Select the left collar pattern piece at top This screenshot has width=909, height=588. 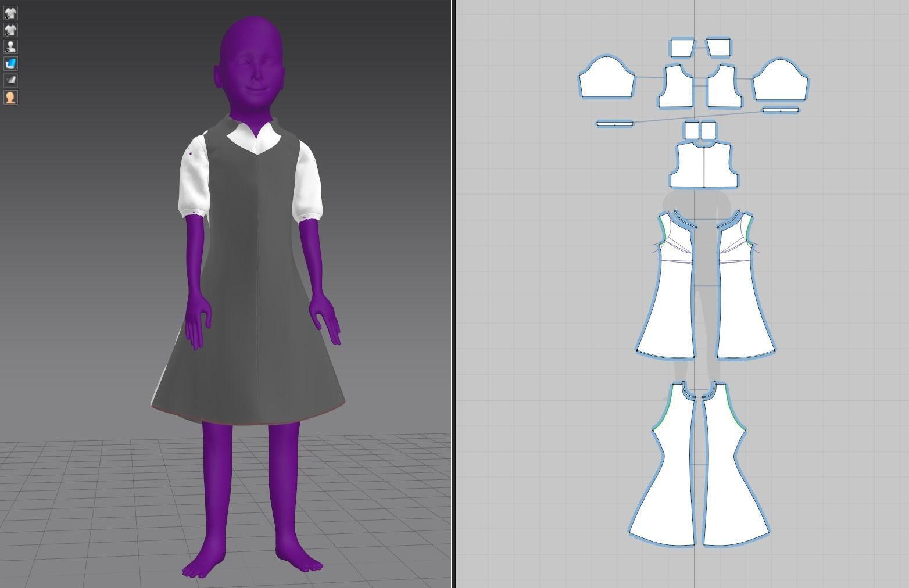click(682, 48)
